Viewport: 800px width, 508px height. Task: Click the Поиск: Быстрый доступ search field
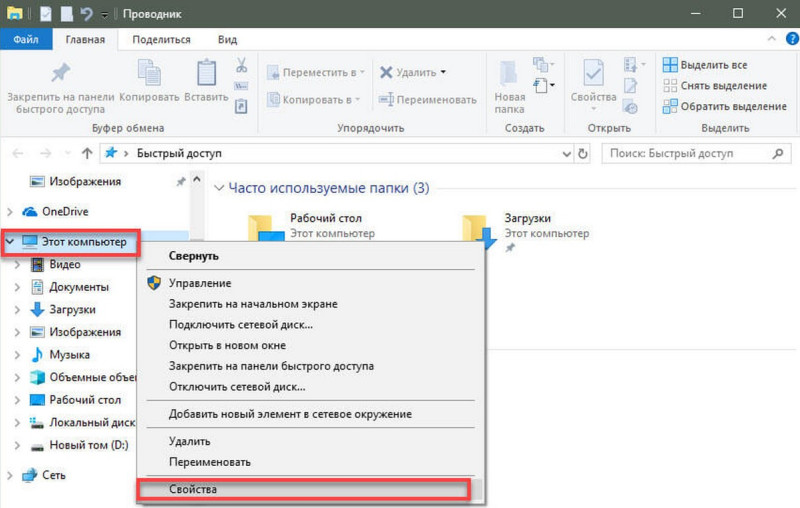[x=697, y=154]
